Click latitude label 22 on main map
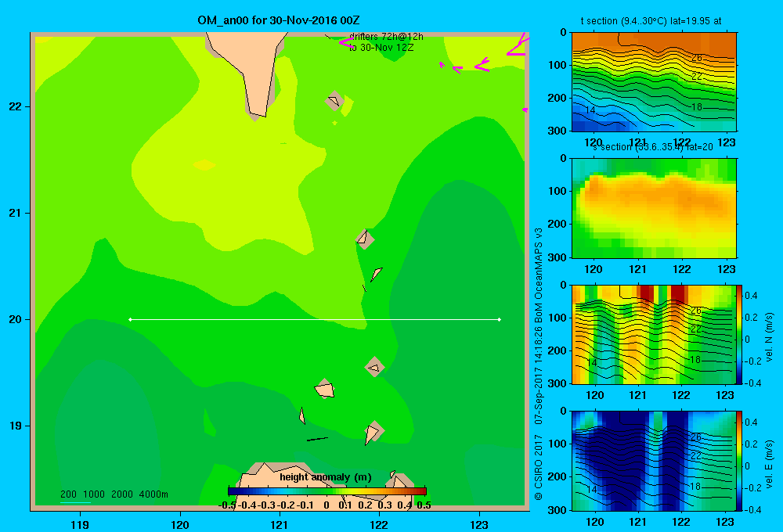The image size is (783, 532). point(16,106)
